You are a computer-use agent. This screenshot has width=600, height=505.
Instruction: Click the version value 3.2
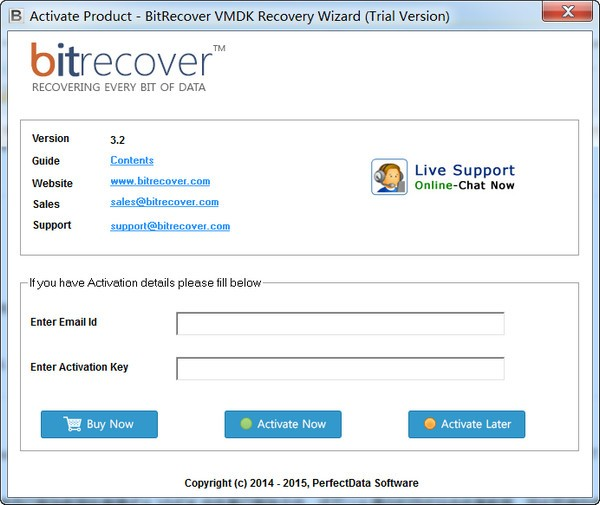point(117,140)
